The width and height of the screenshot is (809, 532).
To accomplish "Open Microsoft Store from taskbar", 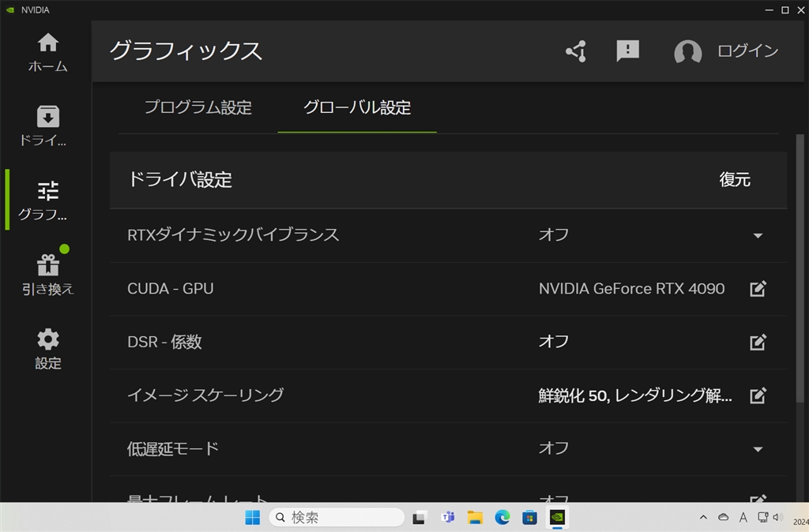I will click(x=529, y=517).
